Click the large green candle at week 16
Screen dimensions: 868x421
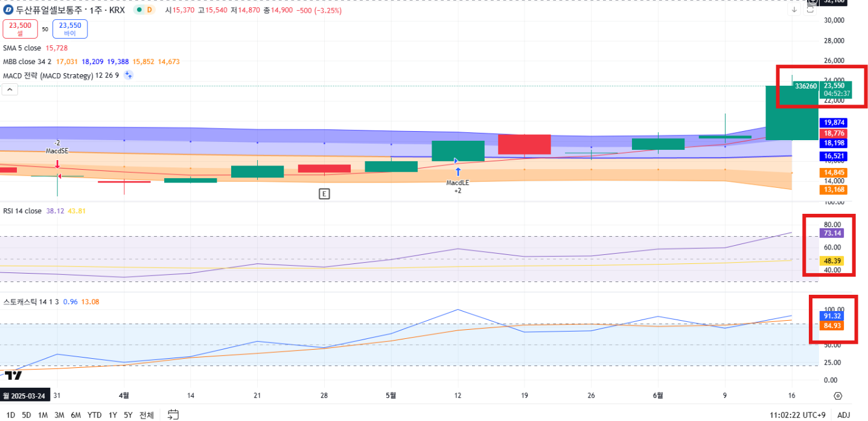pos(792,113)
